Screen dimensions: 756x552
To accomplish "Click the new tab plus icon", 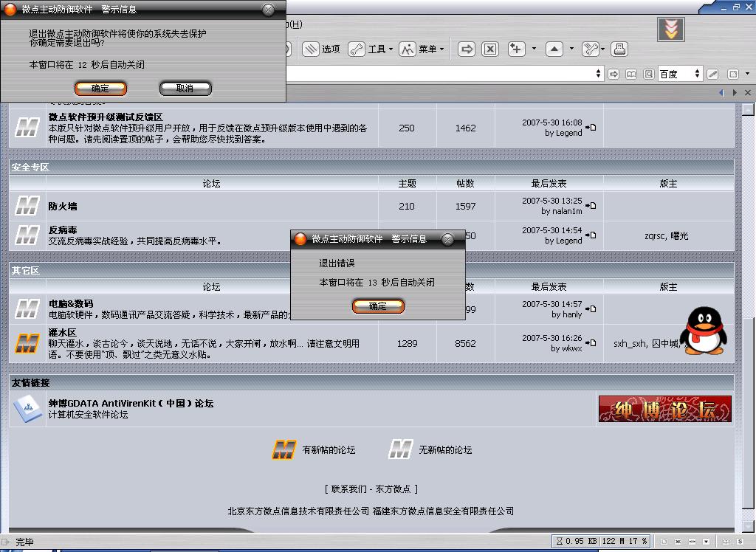I will point(516,49).
